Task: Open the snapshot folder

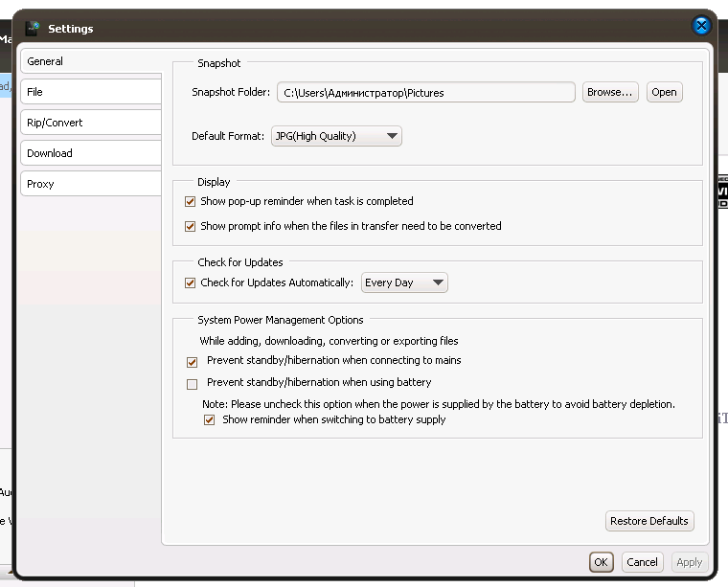Action: tap(664, 92)
